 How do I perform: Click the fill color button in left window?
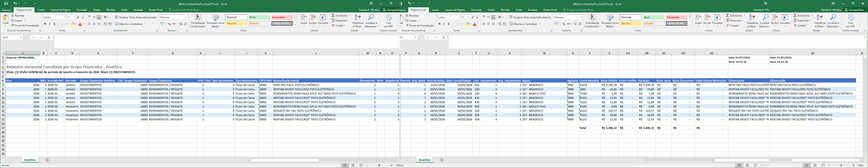coord(73,24)
